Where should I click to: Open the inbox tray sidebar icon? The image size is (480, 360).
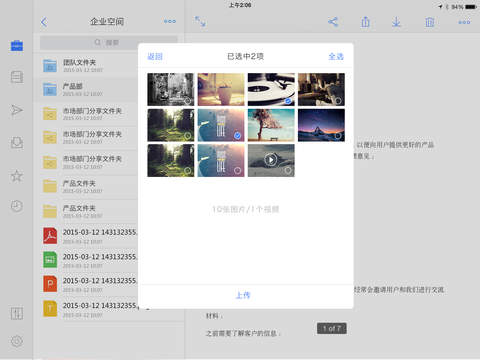[x=17, y=143]
